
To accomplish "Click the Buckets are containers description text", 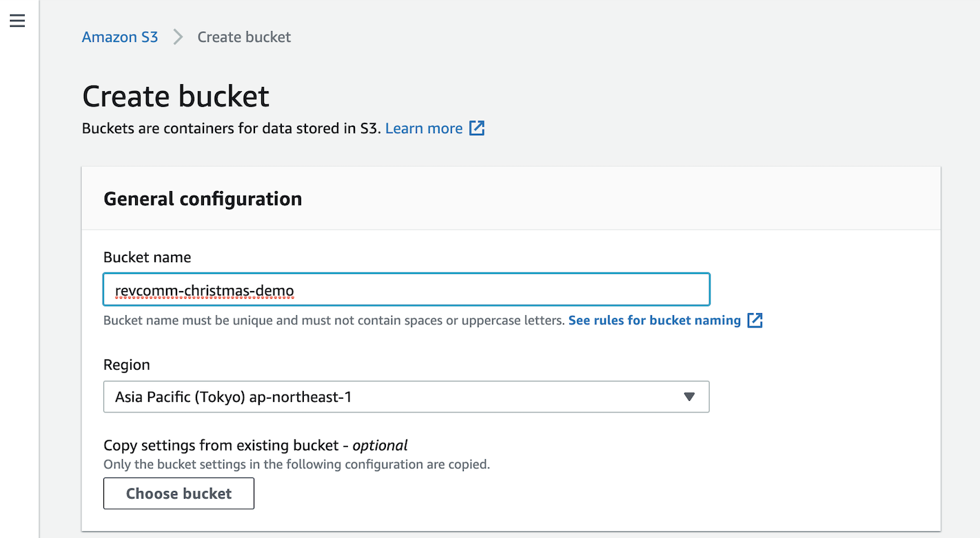I will (x=231, y=128).
